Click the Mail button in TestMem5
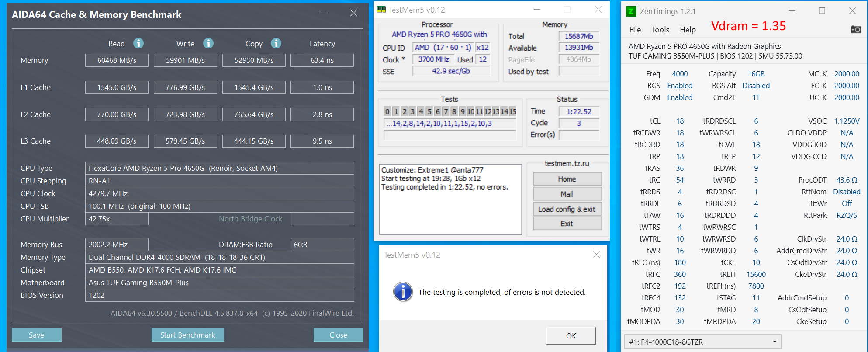Image resolution: width=868 pixels, height=352 pixels. click(x=567, y=194)
